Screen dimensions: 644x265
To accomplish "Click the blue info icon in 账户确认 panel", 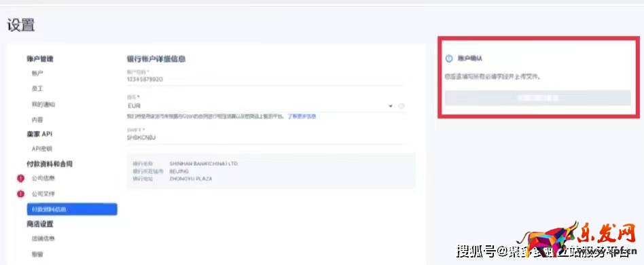I will click(x=449, y=58).
